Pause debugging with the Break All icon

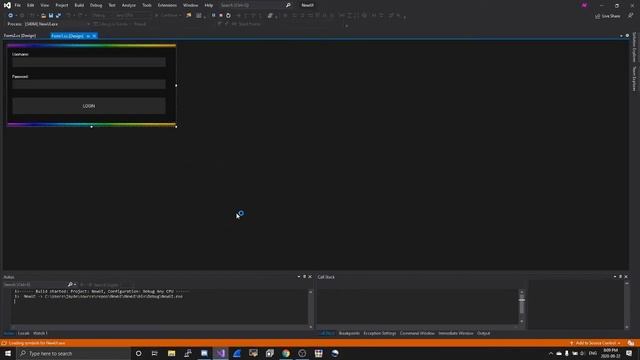coord(213,16)
